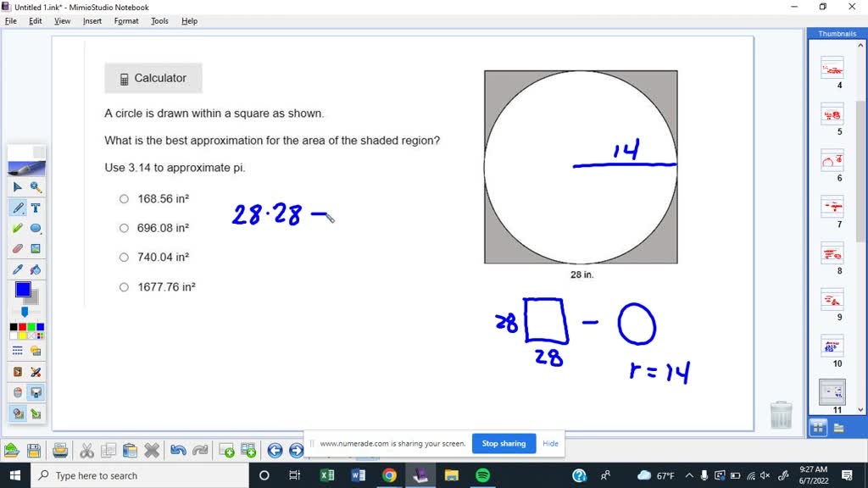Select the 696.08 in² answer choice
The image size is (868, 488).
(x=124, y=228)
